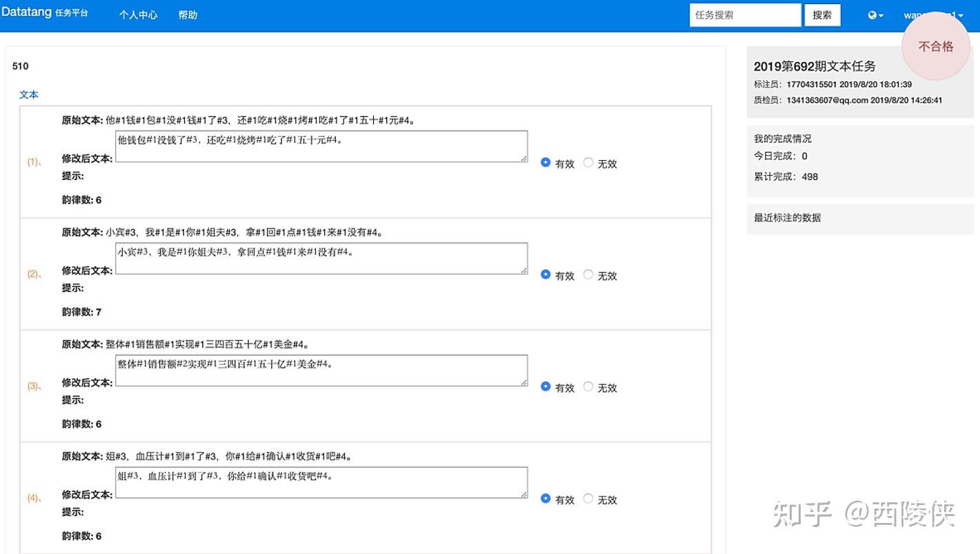Click the 最近标注的数据 panel heading
Screen dimensions: 980x554
point(787,217)
